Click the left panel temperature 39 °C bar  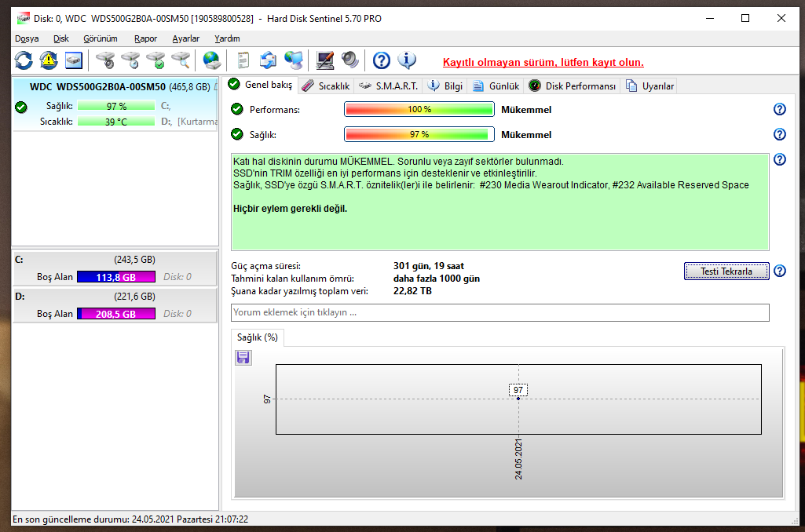(x=116, y=122)
